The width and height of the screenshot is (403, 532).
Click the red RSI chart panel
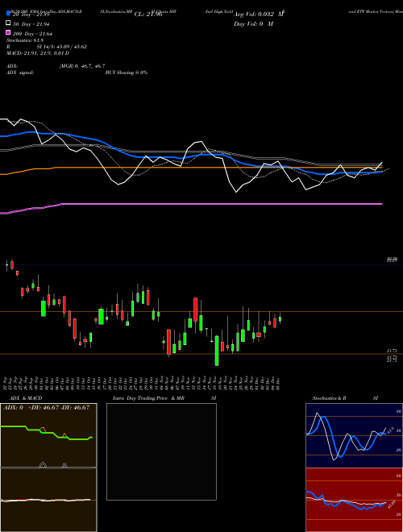click(354, 500)
